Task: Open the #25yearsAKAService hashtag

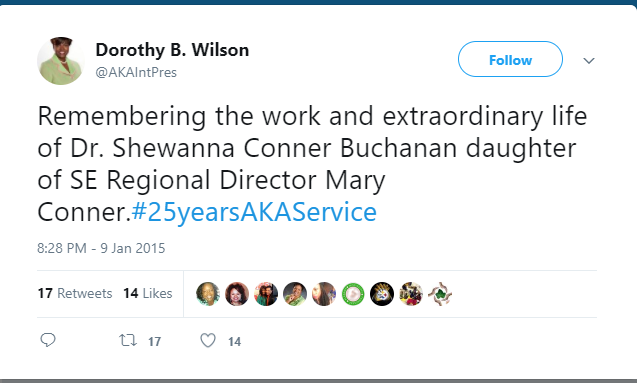Action: point(254,212)
